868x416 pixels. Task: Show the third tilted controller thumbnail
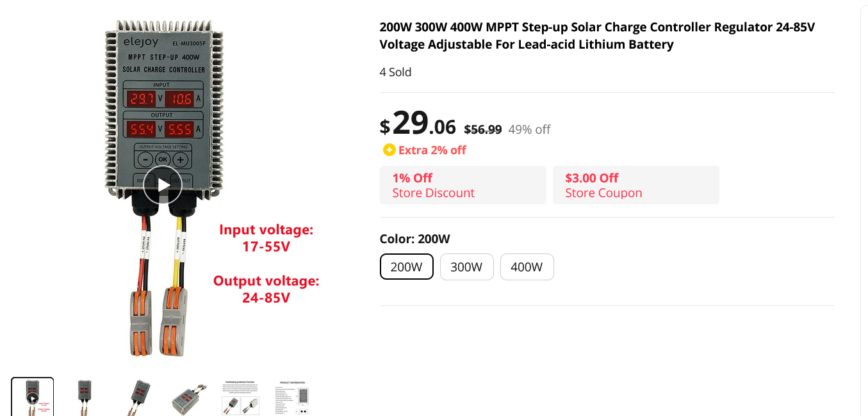[137, 397]
